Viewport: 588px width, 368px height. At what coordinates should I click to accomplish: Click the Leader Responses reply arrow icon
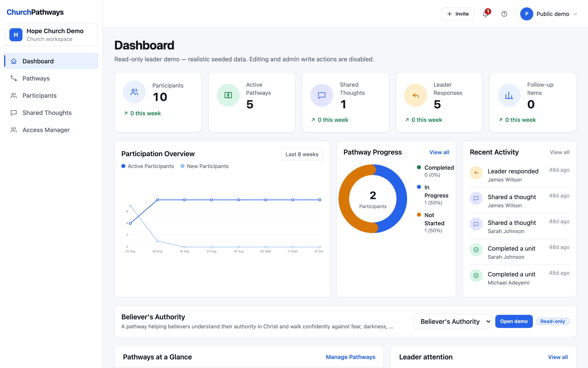[415, 95]
